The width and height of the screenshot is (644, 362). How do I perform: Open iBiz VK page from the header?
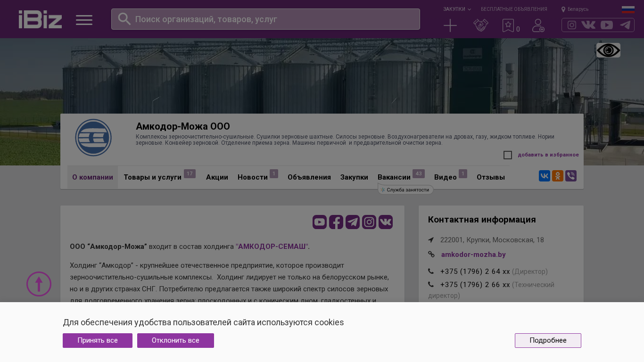point(588,25)
